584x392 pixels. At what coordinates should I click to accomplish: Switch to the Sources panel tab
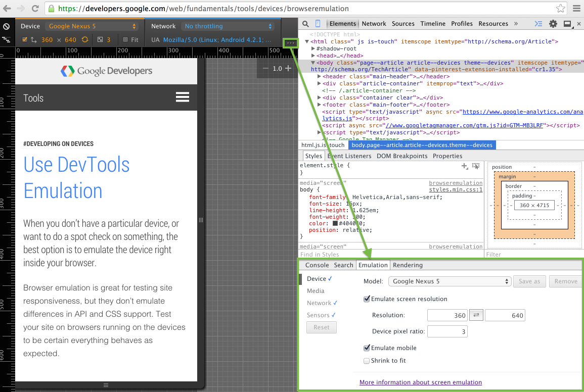(x=403, y=23)
